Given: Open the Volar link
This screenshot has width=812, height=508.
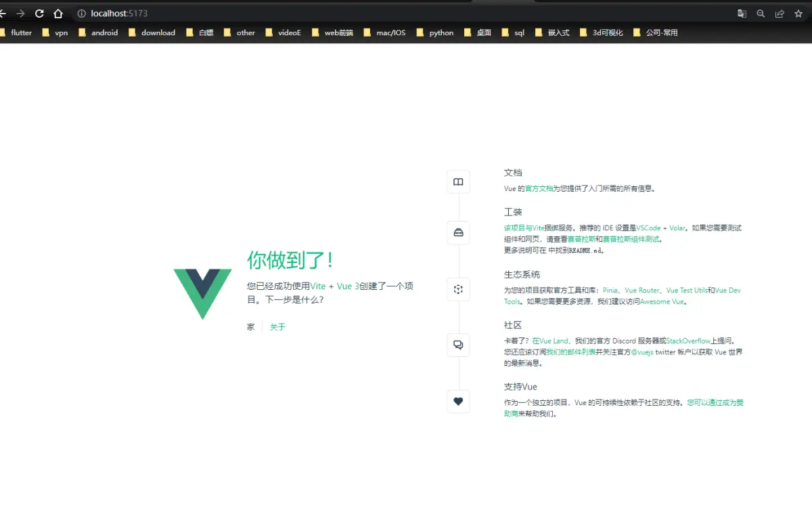Looking at the screenshot, I should [x=677, y=228].
